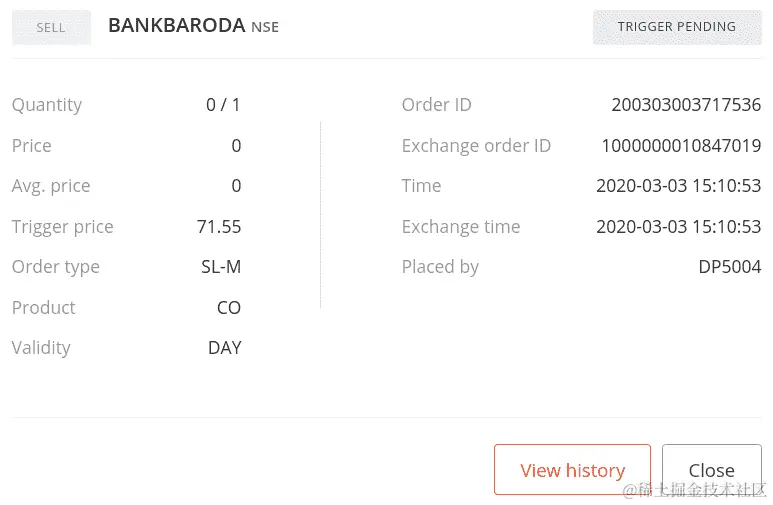Click the SL-M order type value

click(x=221, y=267)
